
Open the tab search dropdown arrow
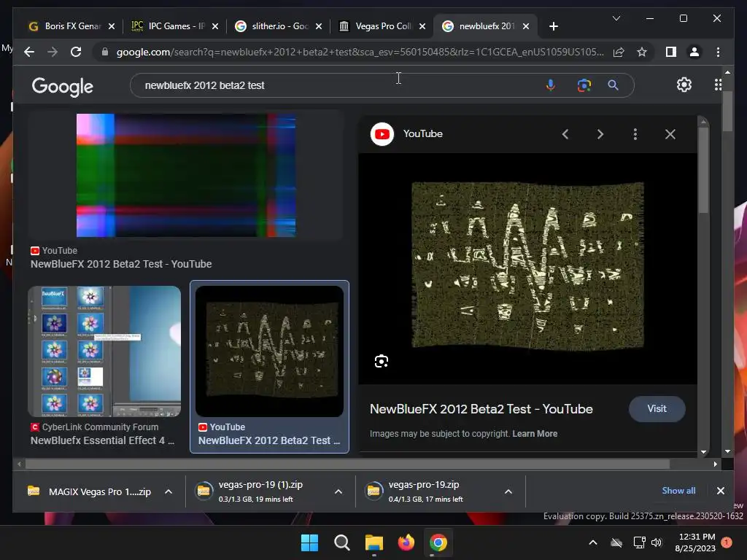point(616,18)
